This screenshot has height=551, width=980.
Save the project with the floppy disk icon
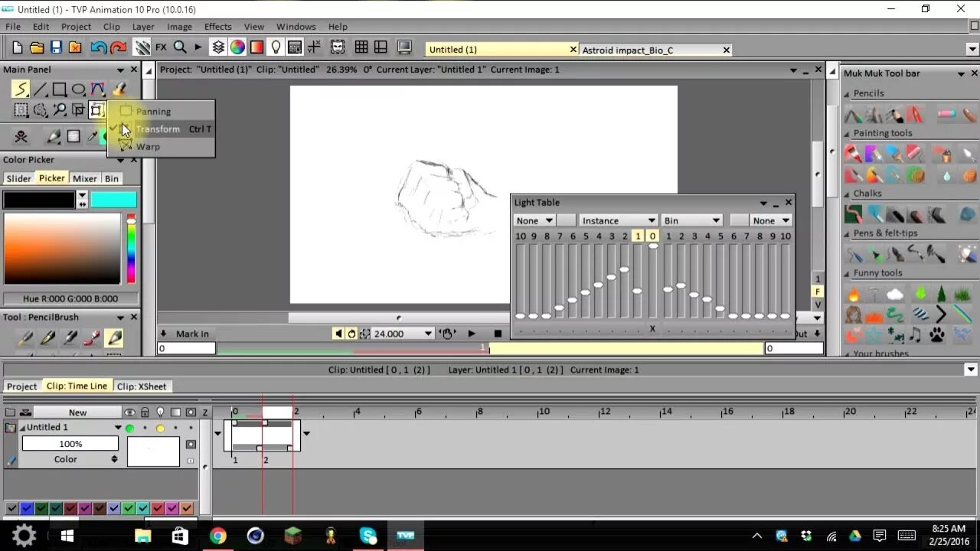56,47
